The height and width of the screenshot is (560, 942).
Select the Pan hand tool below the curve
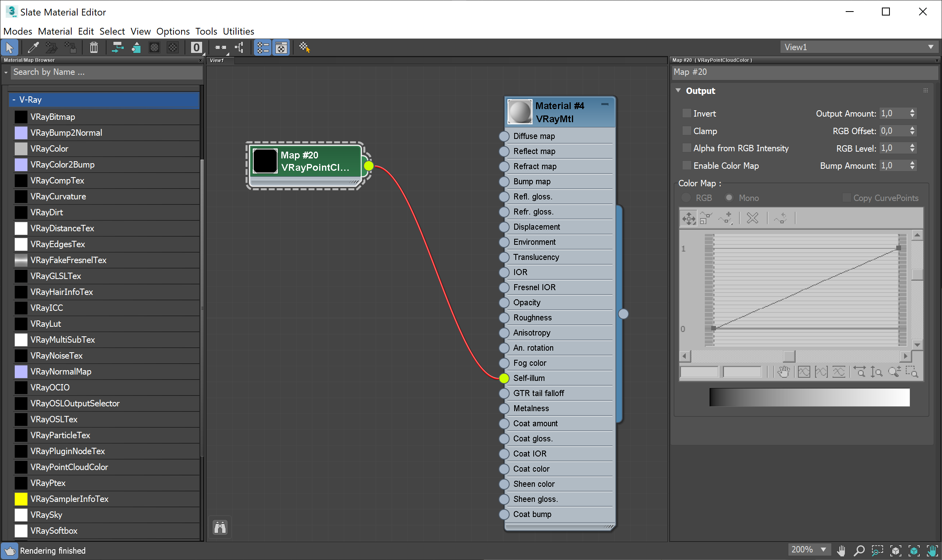[x=783, y=371]
